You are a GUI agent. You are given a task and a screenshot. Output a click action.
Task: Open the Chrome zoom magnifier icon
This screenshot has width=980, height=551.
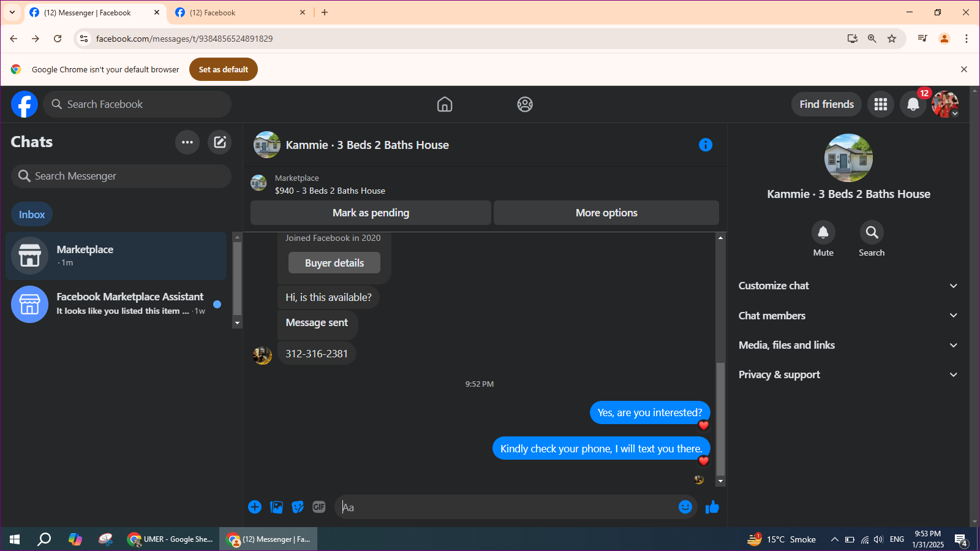pyautogui.click(x=872, y=39)
